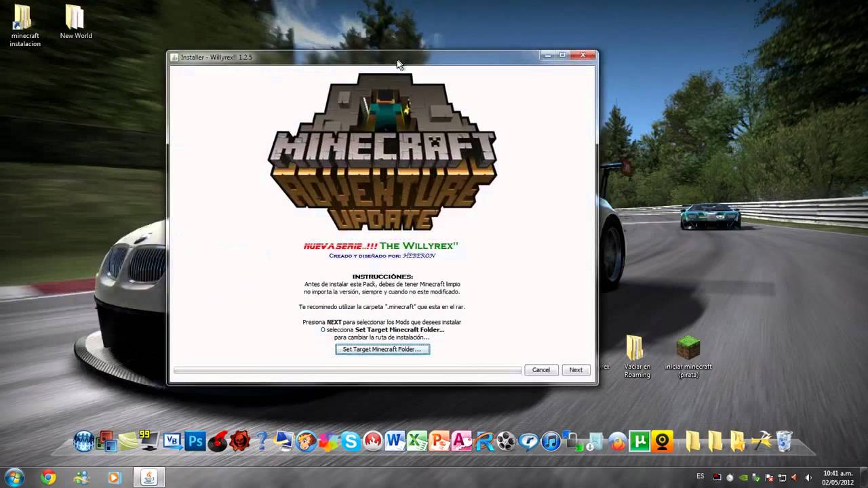Open iTunes from the dock
Viewport: 868px width, 488px height.
pos(551,442)
